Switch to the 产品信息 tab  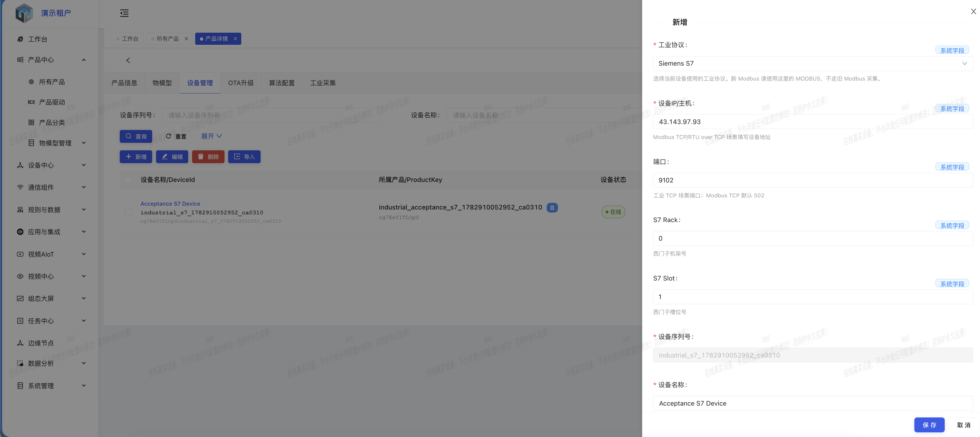(124, 83)
